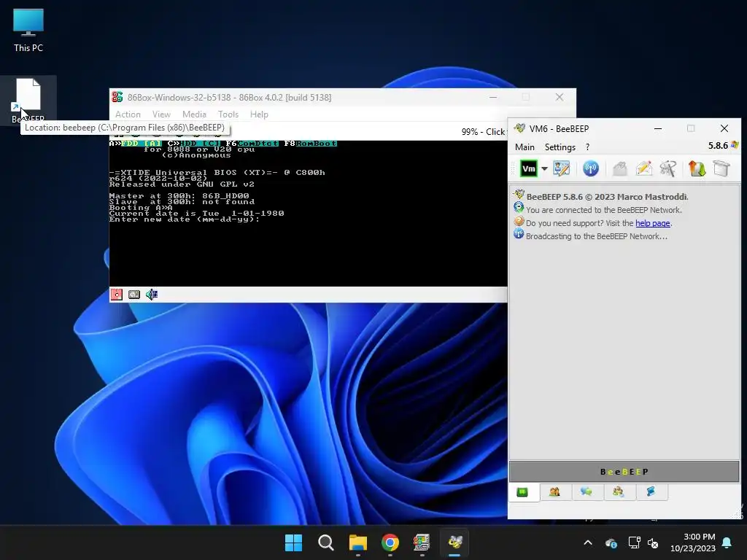Close the BeeBEEP window
The height and width of the screenshot is (560, 747).
click(x=724, y=128)
